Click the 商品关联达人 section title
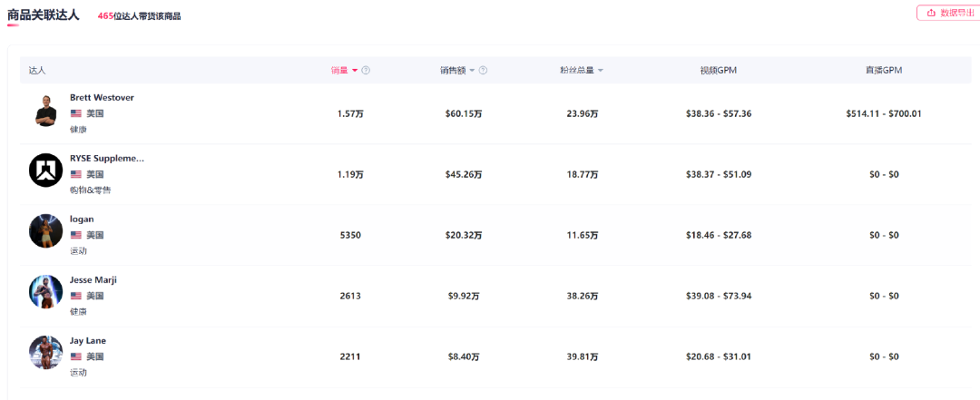980x400 pixels. [x=44, y=15]
